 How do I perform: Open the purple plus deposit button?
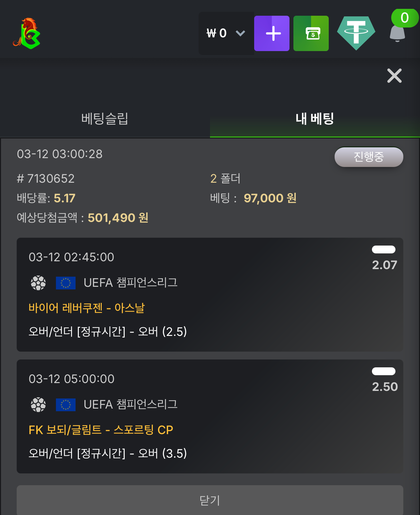tap(271, 33)
